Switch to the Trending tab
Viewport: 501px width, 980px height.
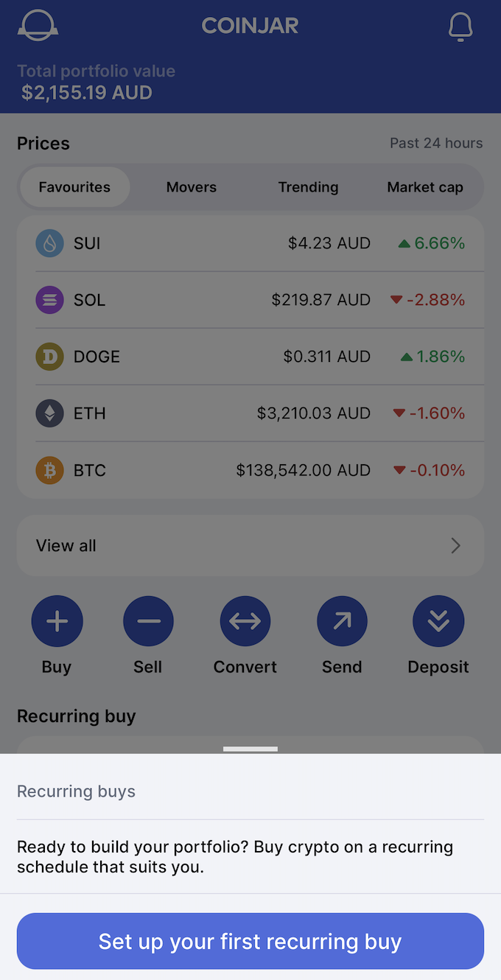pyautogui.click(x=308, y=187)
